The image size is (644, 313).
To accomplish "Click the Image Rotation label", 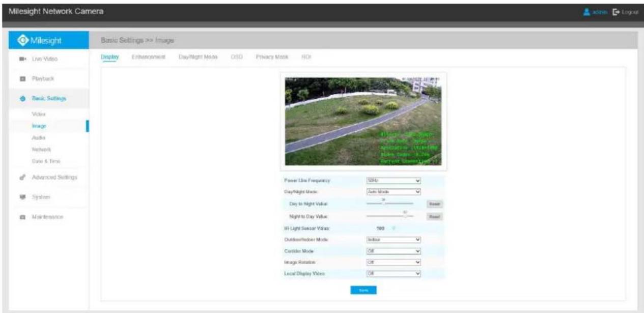I will point(300,263).
